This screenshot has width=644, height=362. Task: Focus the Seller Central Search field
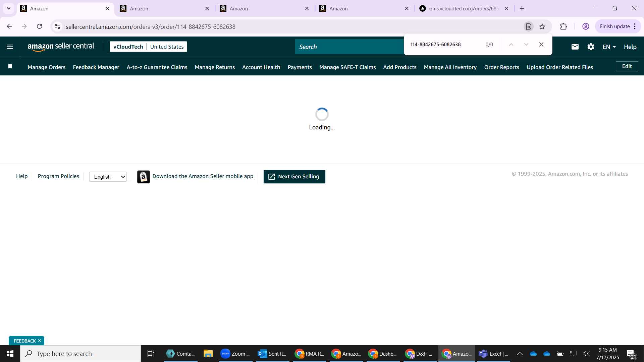point(349,47)
